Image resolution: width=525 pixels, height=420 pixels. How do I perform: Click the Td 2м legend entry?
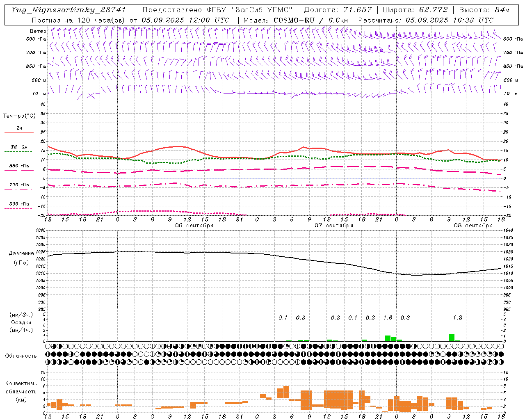pyautogui.click(x=19, y=147)
